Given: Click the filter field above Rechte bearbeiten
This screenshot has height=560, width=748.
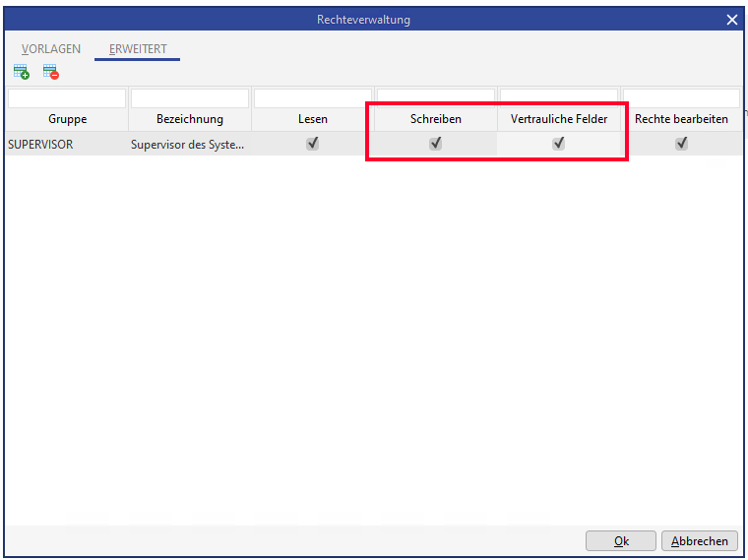Looking at the screenshot, I should click(681, 98).
